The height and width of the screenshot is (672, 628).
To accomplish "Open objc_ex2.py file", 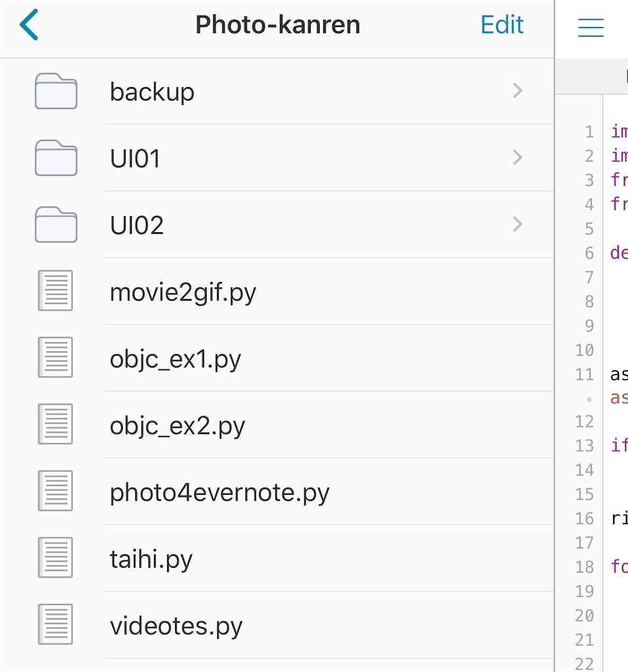I will click(x=277, y=425).
